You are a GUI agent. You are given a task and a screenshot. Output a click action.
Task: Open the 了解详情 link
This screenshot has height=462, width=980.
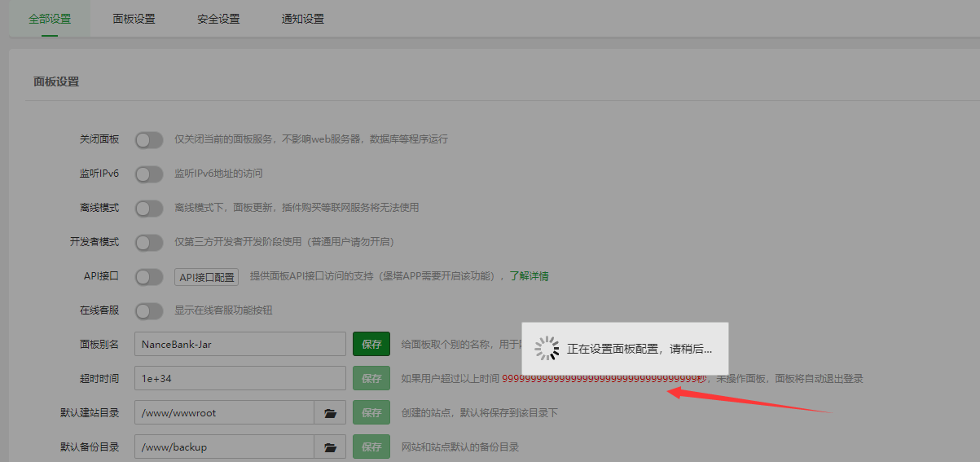tap(529, 276)
